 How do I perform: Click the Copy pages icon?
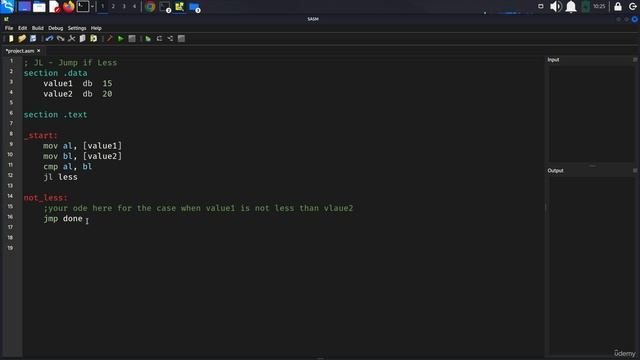point(82,38)
